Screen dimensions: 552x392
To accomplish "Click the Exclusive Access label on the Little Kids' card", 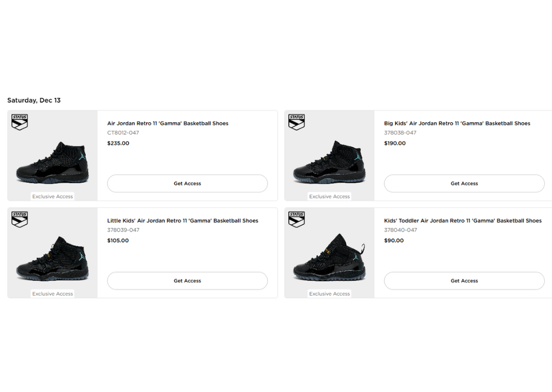I will [x=52, y=293].
